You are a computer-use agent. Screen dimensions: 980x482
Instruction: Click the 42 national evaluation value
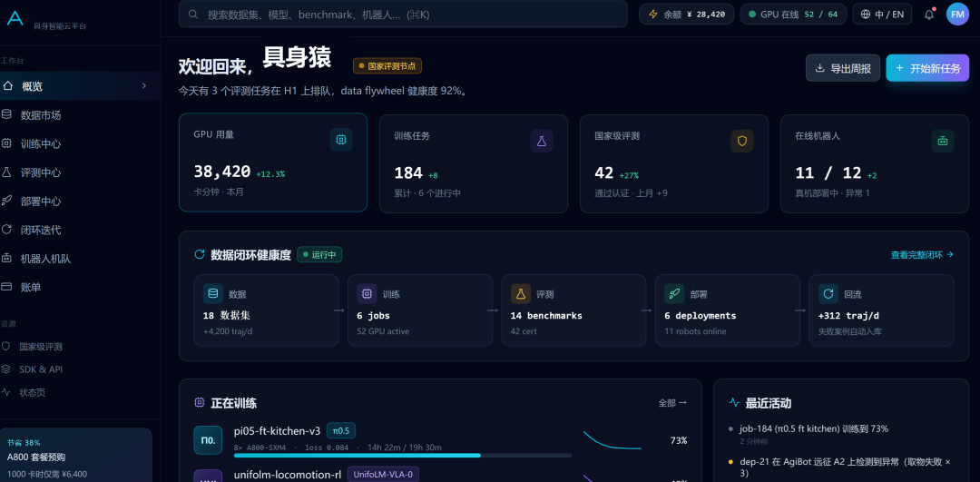[604, 173]
